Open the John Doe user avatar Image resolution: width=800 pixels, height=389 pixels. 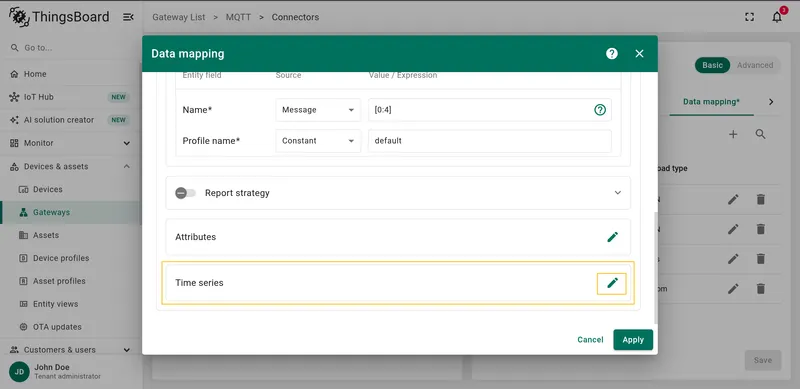[x=19, y=372]
